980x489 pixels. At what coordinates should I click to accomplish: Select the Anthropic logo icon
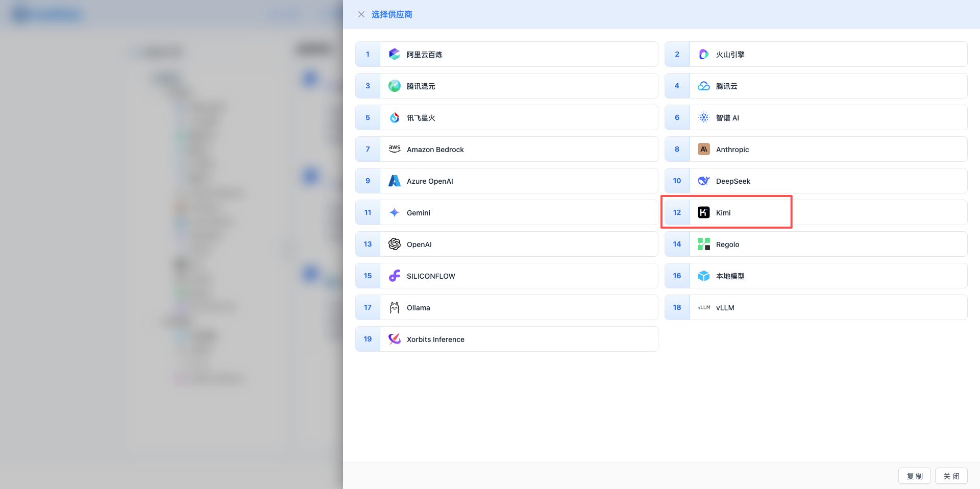click(703, 149)
